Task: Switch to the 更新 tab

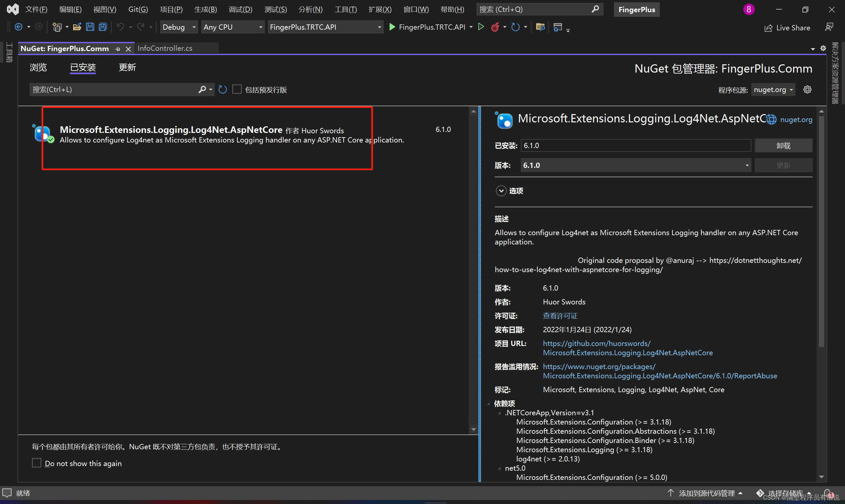Action: coord(127,67)
